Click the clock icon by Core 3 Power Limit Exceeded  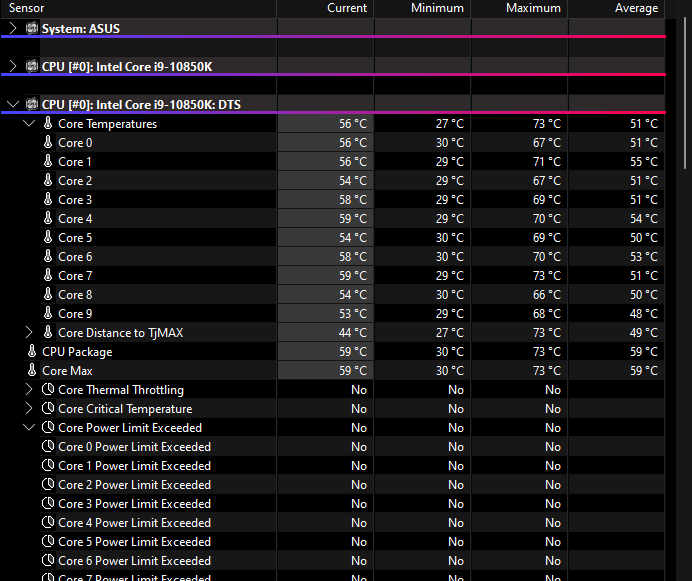pyautogui.click(x=48, y=504)
